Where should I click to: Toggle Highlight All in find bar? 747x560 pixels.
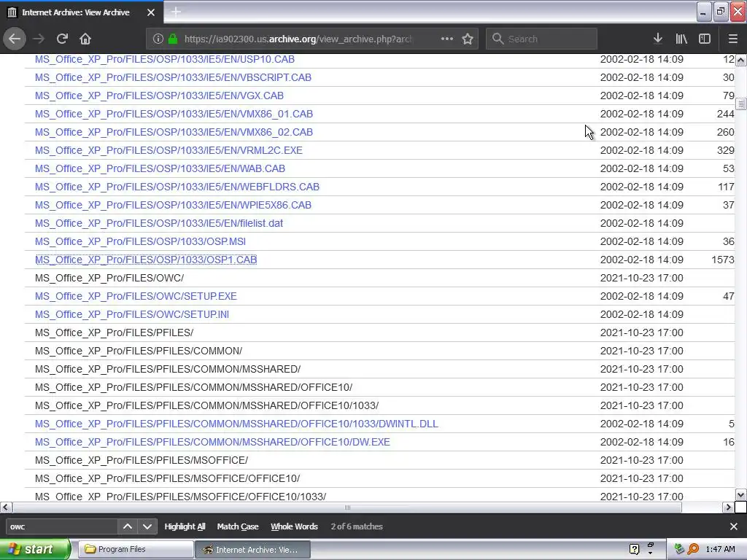(185, 526)
